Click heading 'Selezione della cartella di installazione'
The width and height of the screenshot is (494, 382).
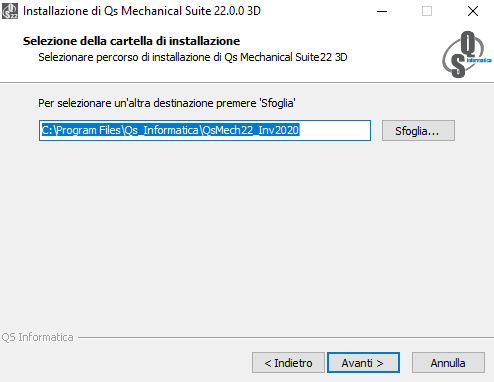click(x=131, y=41)
